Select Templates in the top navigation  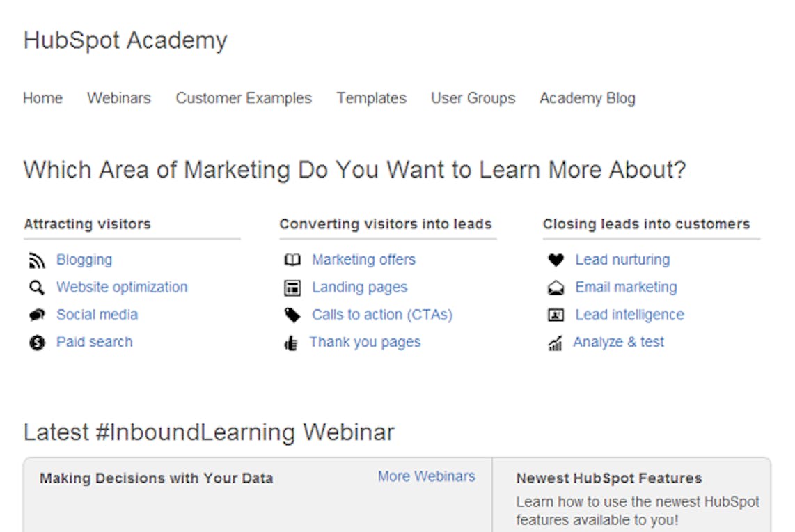[372, 98]
